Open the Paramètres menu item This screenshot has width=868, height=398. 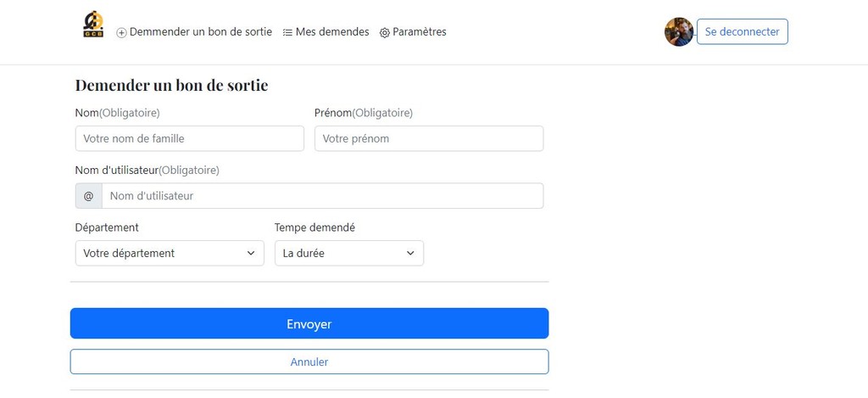(x=413, y=32)
